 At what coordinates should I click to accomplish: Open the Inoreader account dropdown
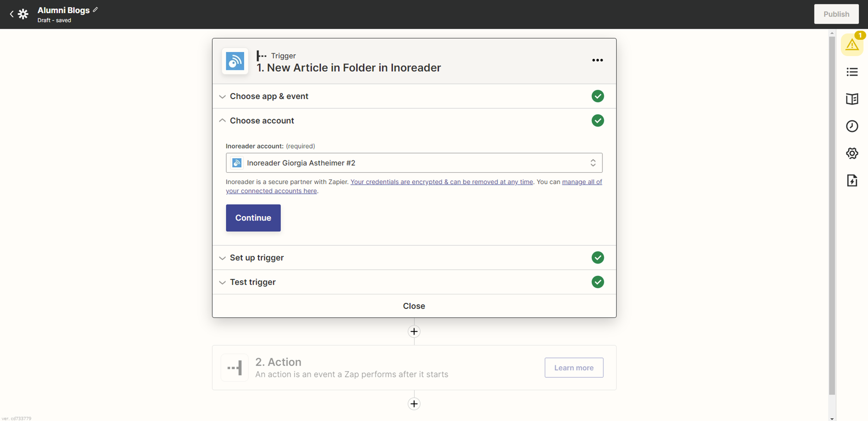(414, 163)
